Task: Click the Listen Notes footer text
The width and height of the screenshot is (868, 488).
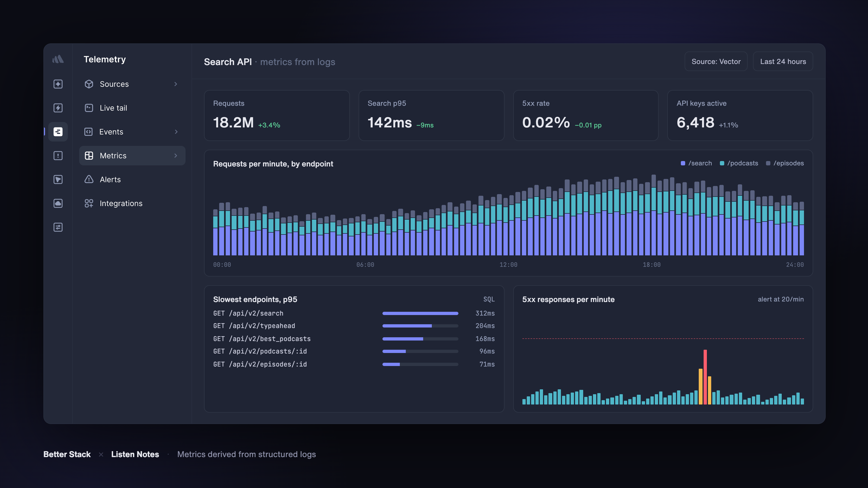Action: tap(135, 454)
